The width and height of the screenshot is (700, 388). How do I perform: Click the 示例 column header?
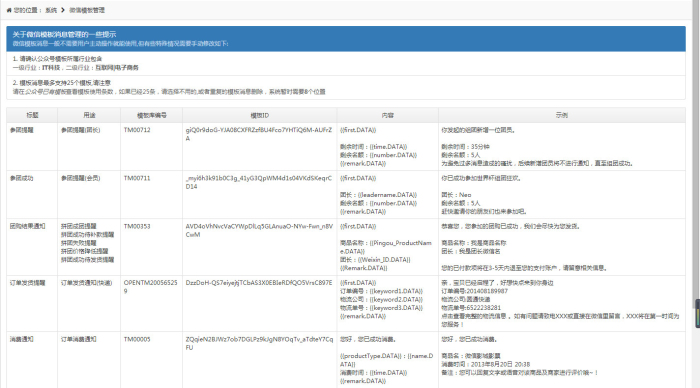(x=562, y=115)
